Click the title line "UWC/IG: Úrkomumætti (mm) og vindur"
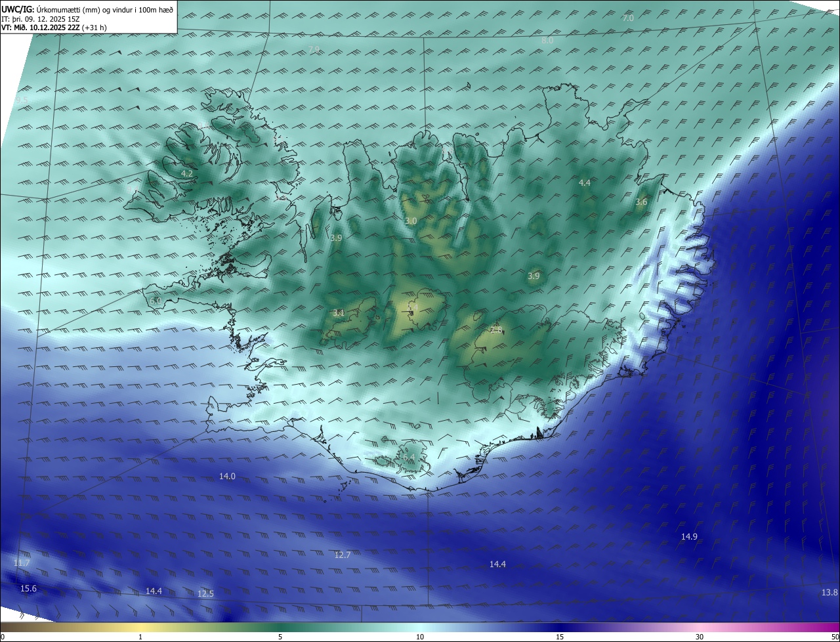Viewport: 840px width, 642px height. (x=87, y=9)
